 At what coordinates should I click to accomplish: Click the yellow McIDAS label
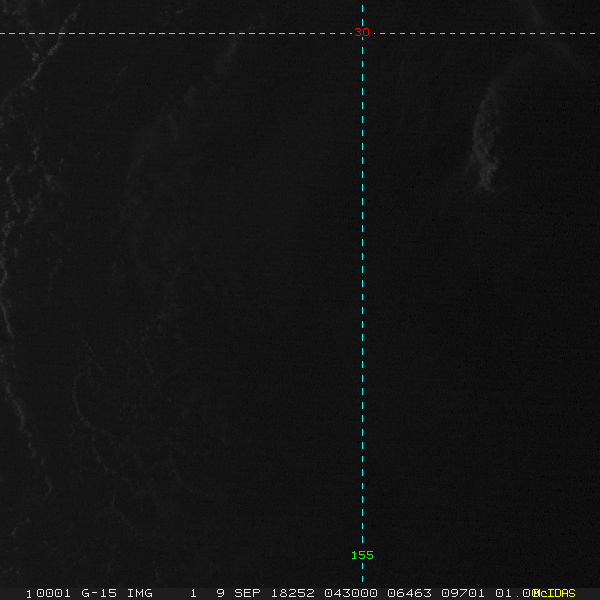click(x=554, y=593)
